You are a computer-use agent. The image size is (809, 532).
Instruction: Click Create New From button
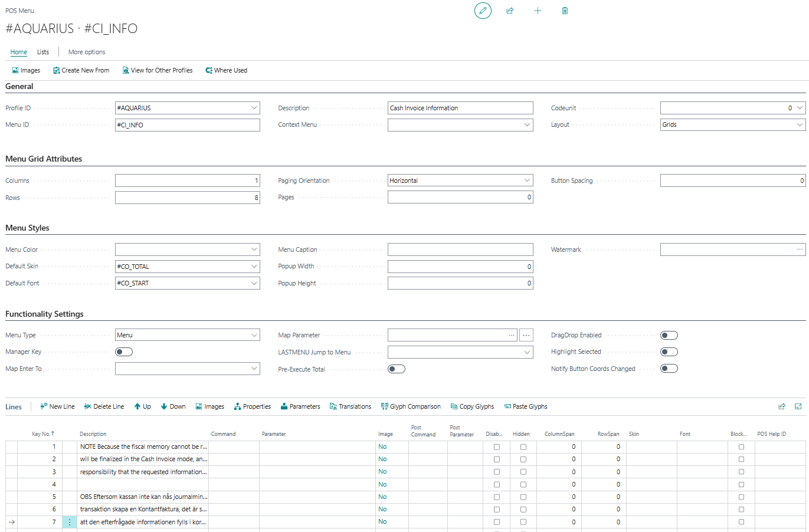(x=81, y=70)
